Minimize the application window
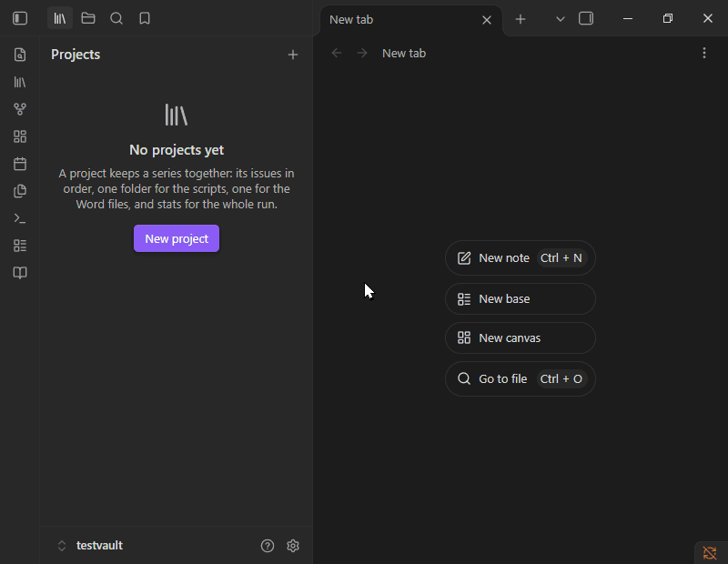Viewport: 728px width, 564px height. (x=628, y=18)
